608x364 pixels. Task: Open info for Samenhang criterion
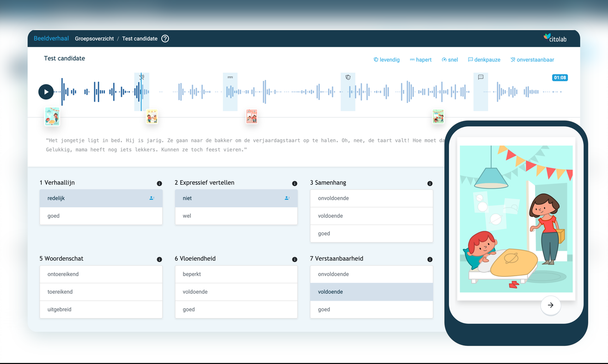pyautogui.click(x=430, y=183)
